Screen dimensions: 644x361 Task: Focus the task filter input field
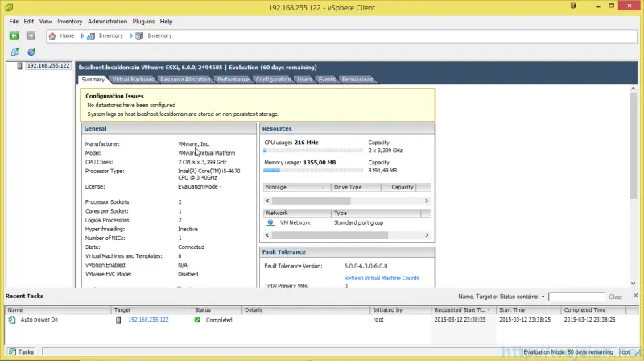tap(576, 297)
